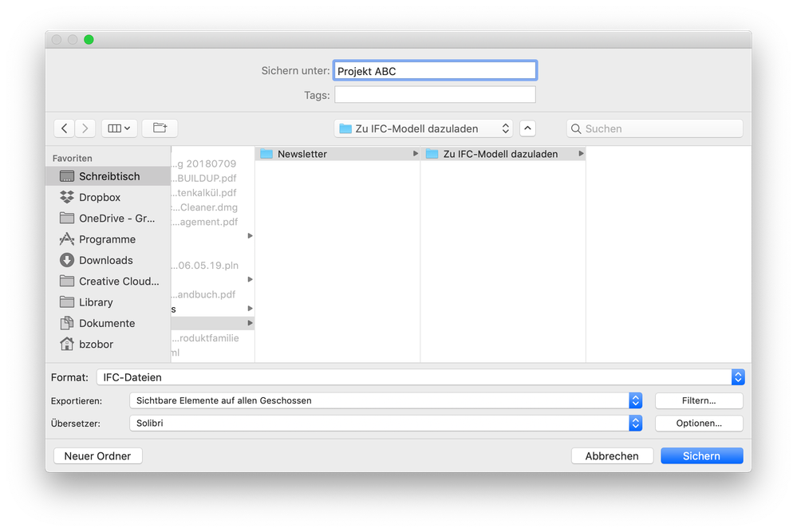Viewport: 797px width, 532px height.
Task: Click the Dokumente document icon
Action: [x=66, y=323]
